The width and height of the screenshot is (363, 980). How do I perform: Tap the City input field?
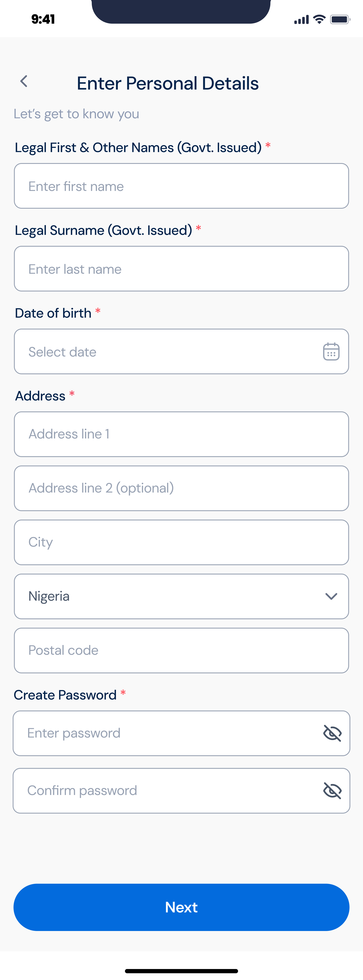181,542
